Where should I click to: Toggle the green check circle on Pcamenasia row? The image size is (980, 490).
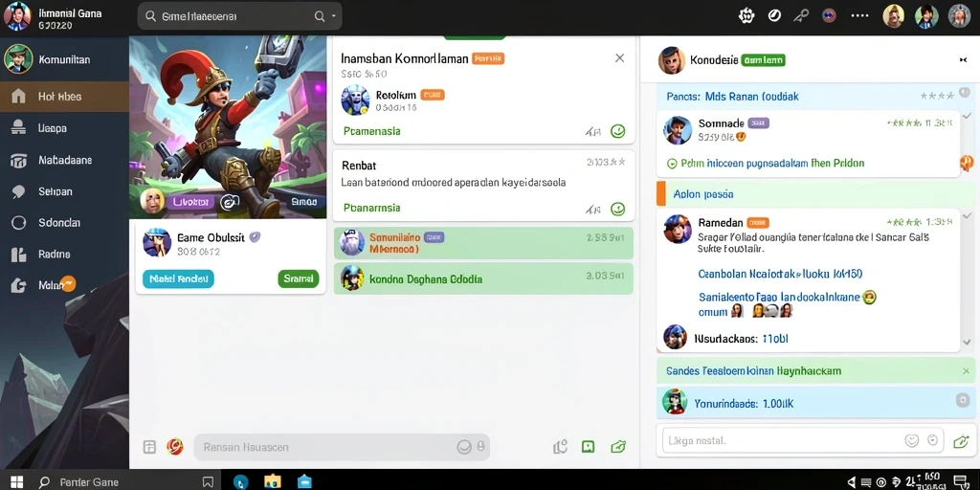(x=617, y=131)
